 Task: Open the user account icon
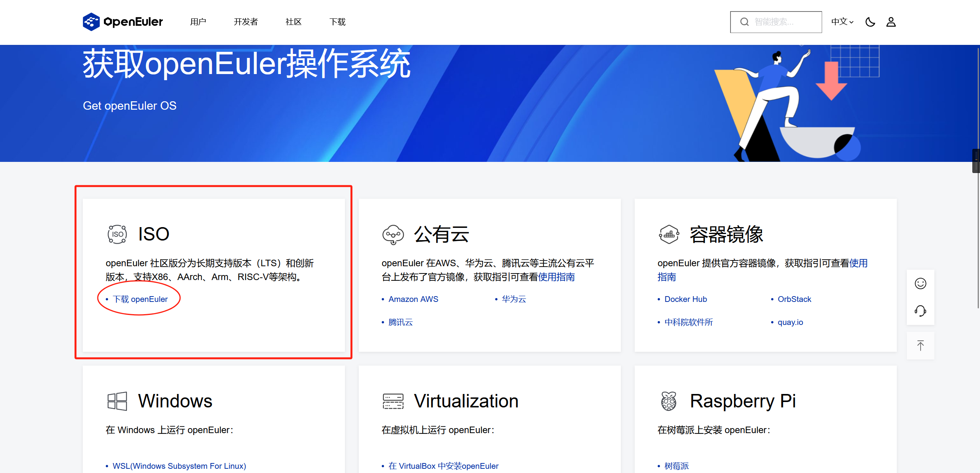coord(891,22)
